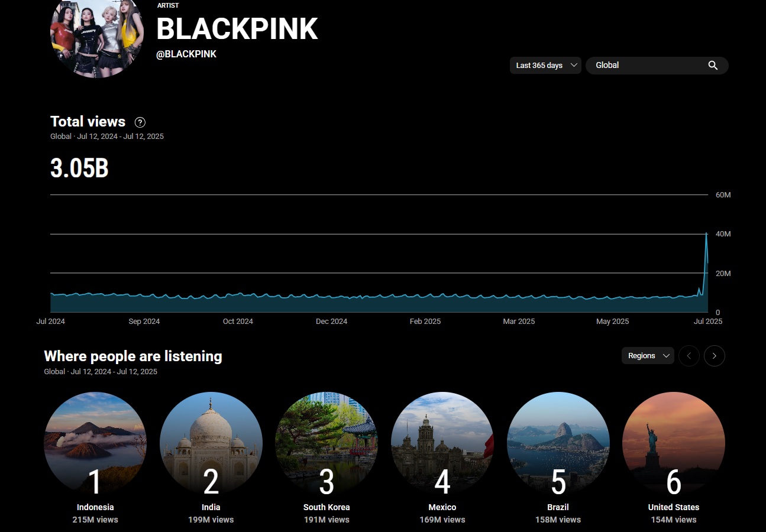Screen dimensions: 766x532
Task: Go to next regions page arrow
Action: (x=715, y=356)
